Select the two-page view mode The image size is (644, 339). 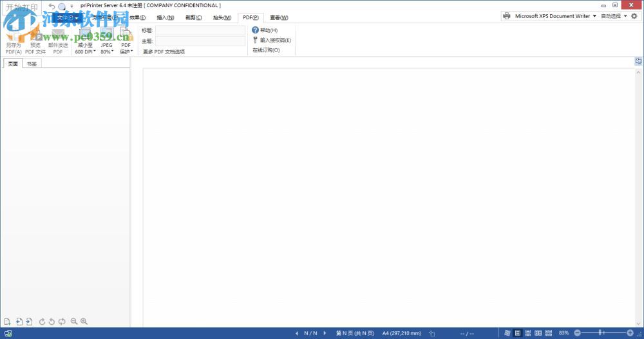[x=538, y=333]
